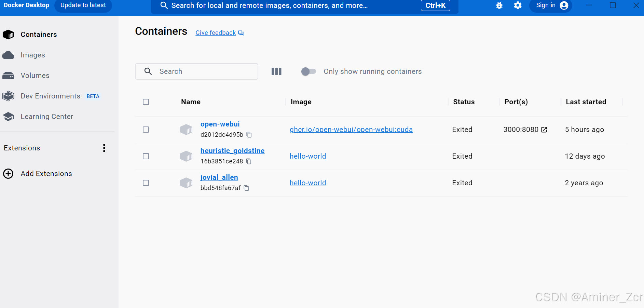Click the Containers cube icon in sidebar

8,35
